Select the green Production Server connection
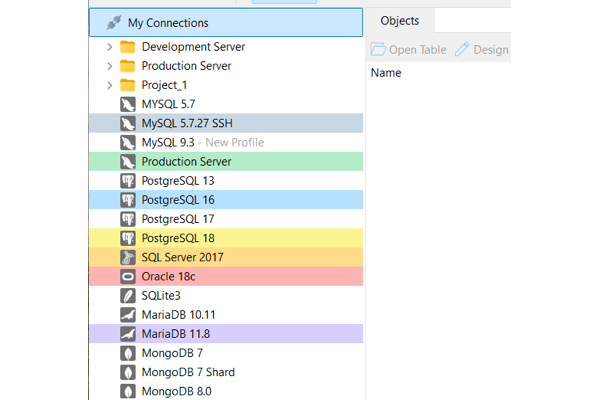Image resolution: width=600 pixels, height=400 pixels. [x=226, y=162]
